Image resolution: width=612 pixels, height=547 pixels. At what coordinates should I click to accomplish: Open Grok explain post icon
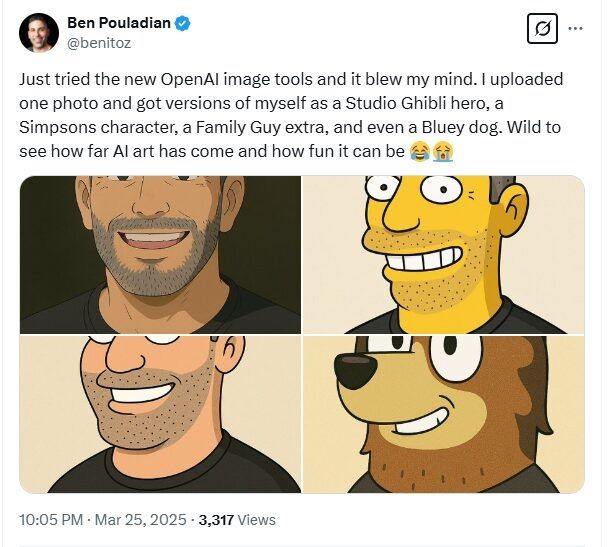(x=541, y=29)
